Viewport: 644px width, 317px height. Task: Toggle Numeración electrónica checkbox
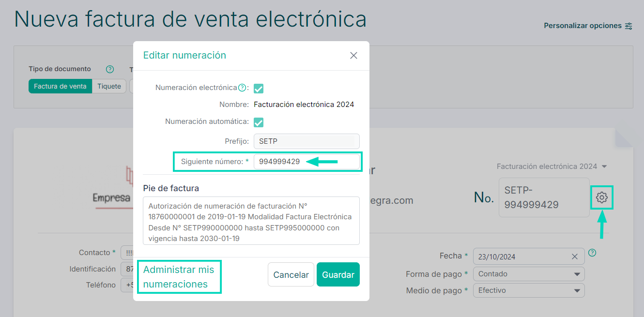(x=259, y=89)
